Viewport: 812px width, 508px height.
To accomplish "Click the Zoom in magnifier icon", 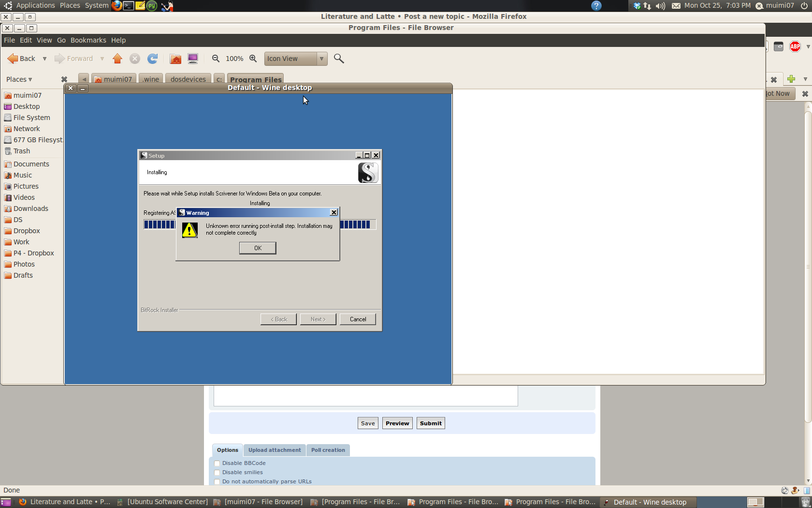I will [x=253, y=59].
